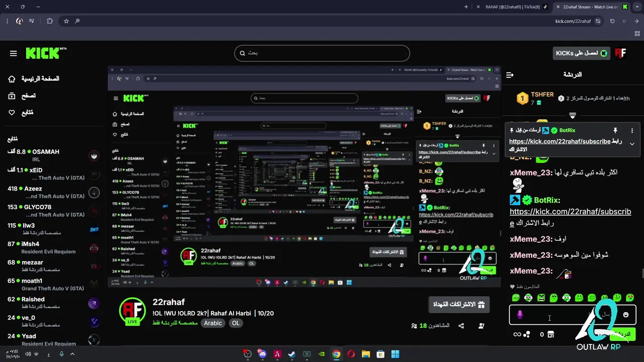Image resolution: width=644 pixels, height=362 pixels.
Task: Open BotRix subscribe link in chat
Action: [x=570, y=217]
